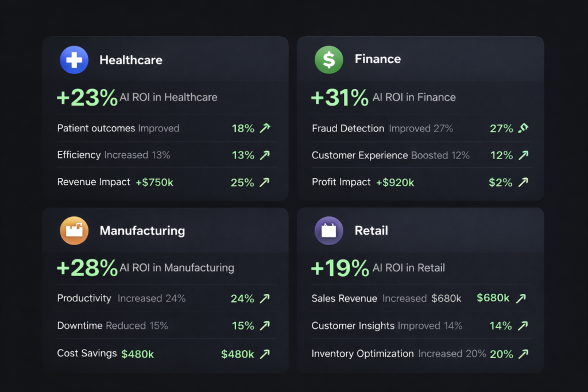Viewport: 588px width, 392px height.
Task: Select the Finance dollar sign icon
Action: click(328, 59)
